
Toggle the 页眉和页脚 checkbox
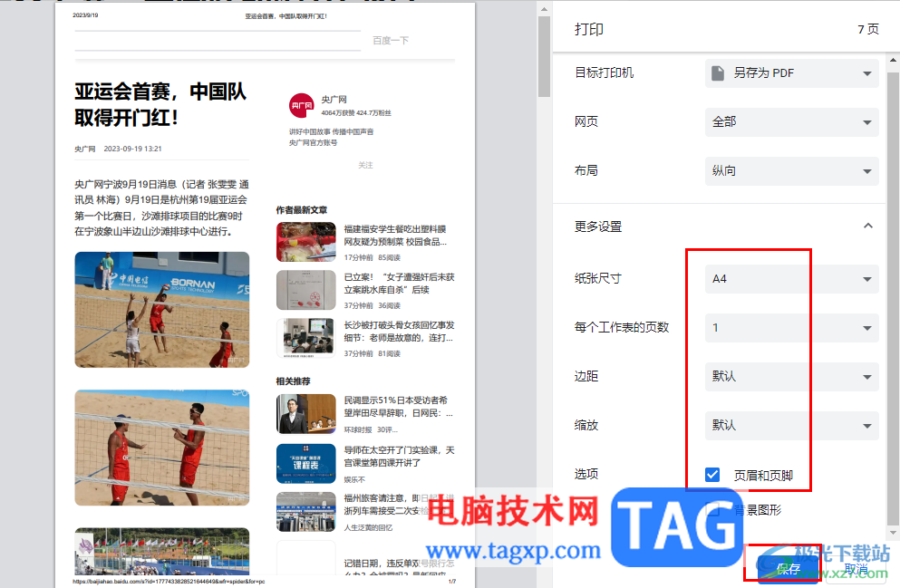[712, 475]
